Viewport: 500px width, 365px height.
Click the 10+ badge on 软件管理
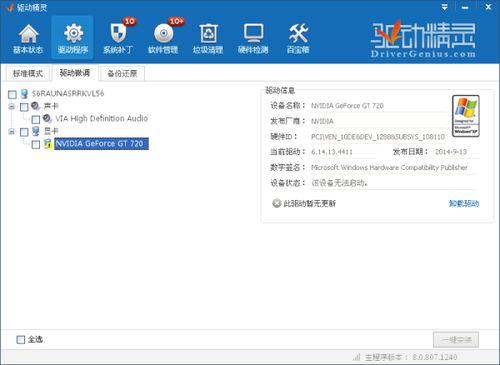coord(176,21)
